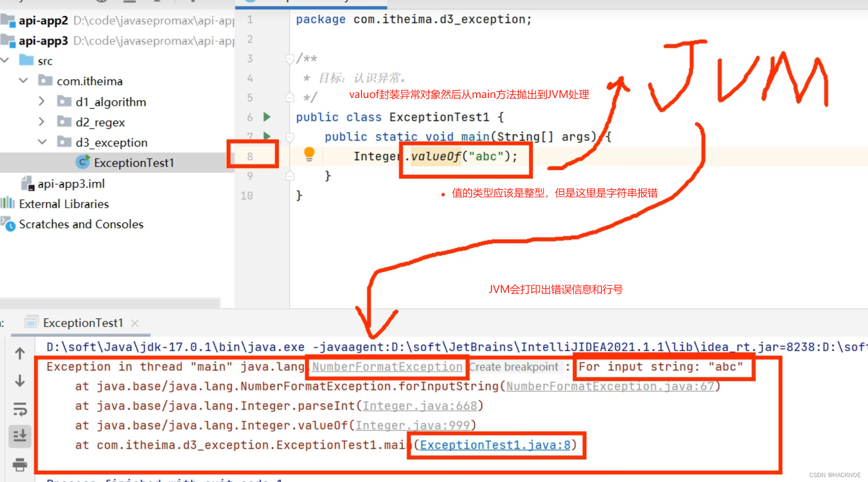The image size is (868, 482).
Task: Click Scratches and Consoles icon
Action: (8, 224)
